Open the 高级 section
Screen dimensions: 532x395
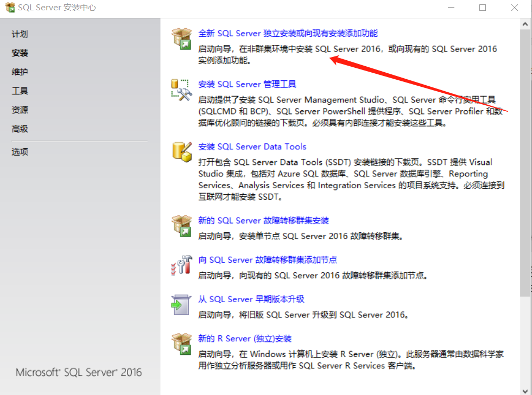(x=20, y=129)
